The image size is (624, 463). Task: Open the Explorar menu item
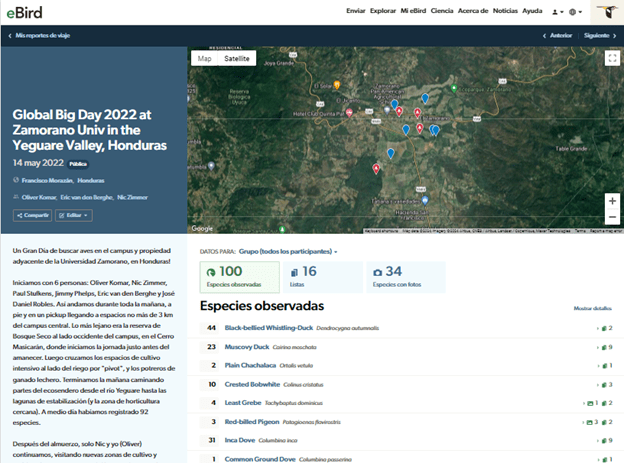click(382, 11)
